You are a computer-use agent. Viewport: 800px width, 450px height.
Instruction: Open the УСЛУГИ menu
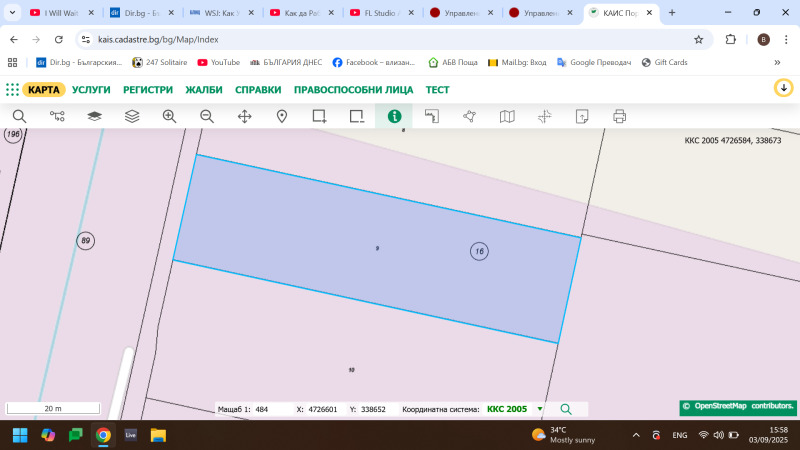pos(91,89)
